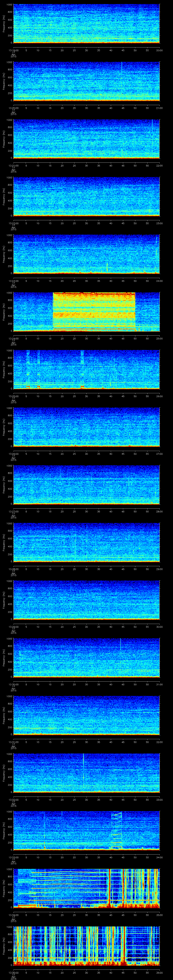This screenshot has height=980, width=173.
Task: Click the spectrogram panel starting at 13:20:00
Action: tap(86, 81)
